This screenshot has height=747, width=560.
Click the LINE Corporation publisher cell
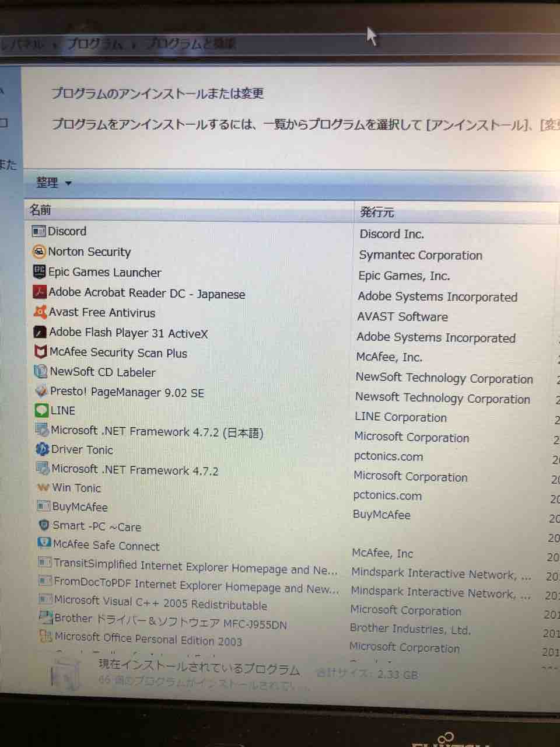(x=401, y=417)
